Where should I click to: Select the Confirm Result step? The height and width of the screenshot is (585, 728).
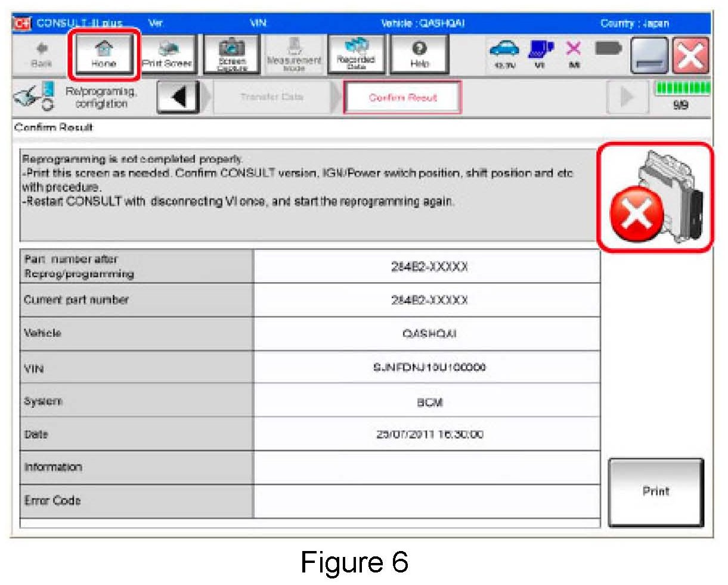402,97
